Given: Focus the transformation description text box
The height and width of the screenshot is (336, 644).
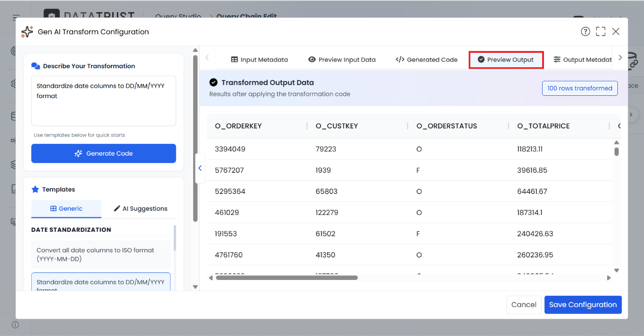Looking at the screenshot, I should point(104,101).
